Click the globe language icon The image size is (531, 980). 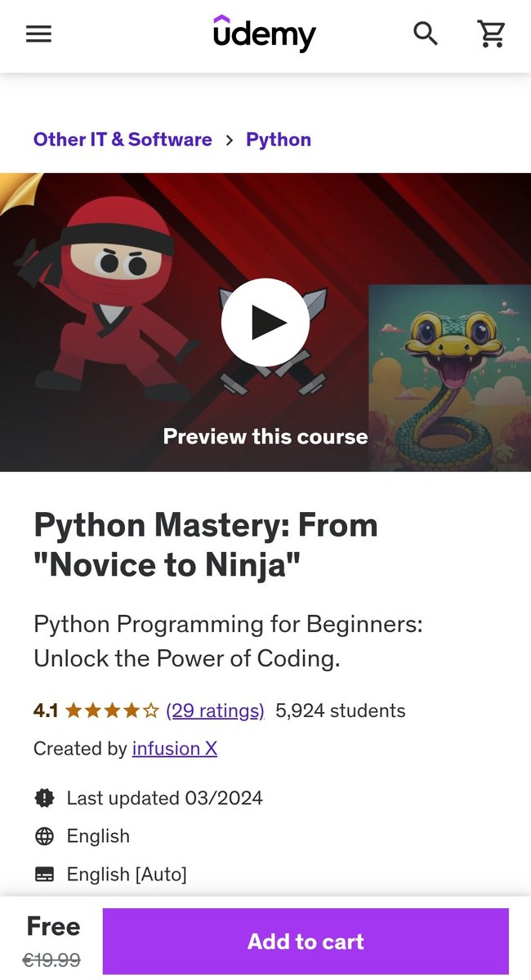[x=44, y=836]
